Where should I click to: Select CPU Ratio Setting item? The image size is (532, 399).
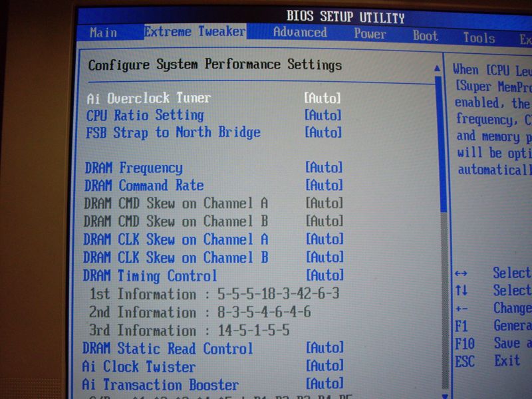[145, 115]
